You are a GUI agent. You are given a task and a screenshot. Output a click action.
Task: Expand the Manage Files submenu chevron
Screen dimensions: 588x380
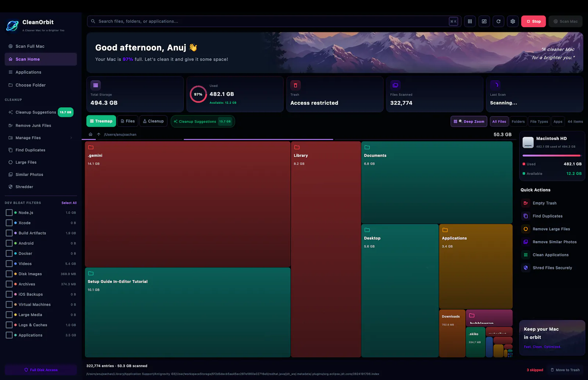[x=71, y=138]
